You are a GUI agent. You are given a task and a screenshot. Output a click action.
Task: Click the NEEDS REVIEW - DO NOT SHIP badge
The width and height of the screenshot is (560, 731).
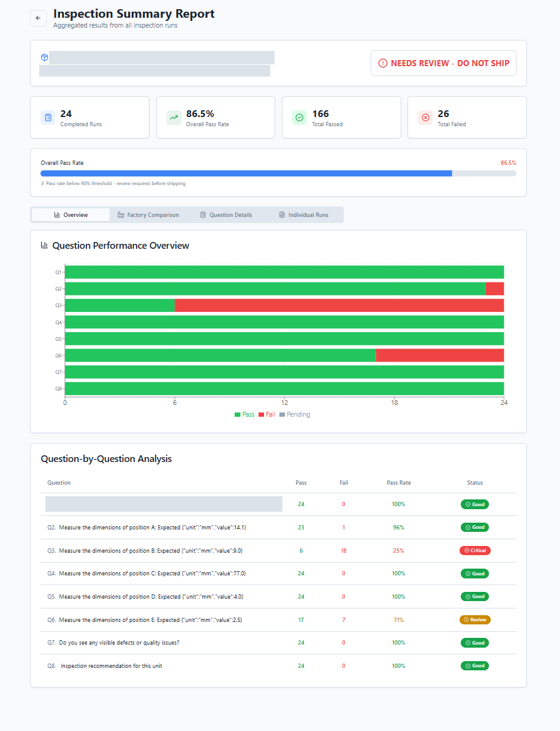[444, 63]
